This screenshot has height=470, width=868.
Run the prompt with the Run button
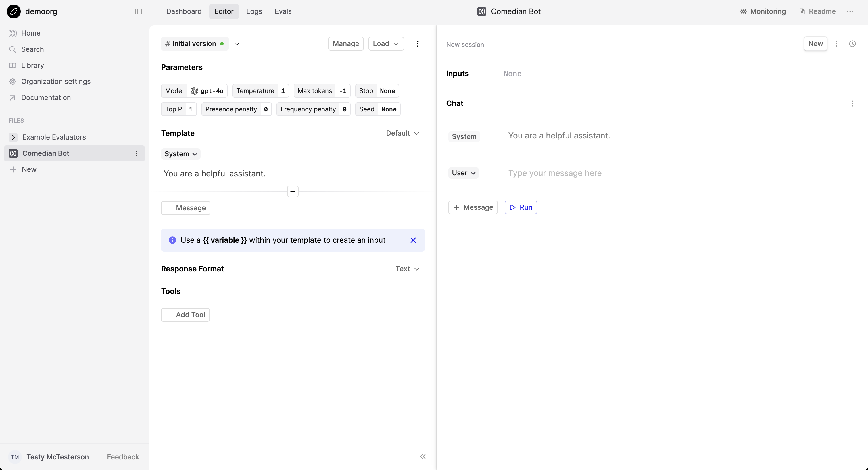coord(521,207)
